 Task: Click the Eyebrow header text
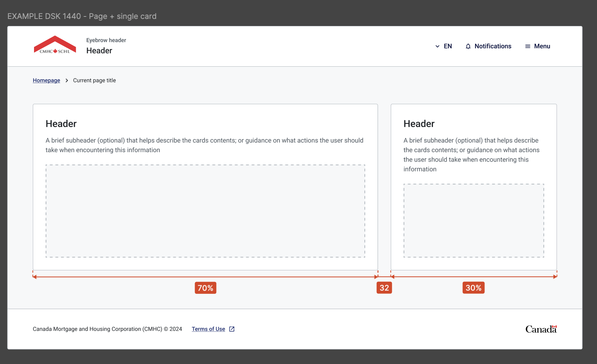click(106, 40)
